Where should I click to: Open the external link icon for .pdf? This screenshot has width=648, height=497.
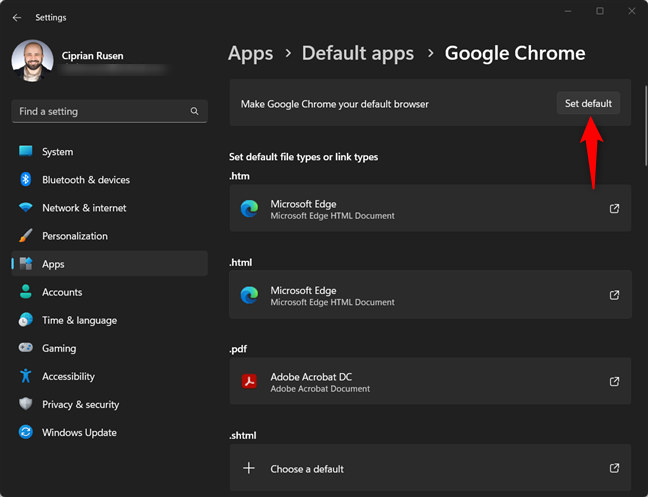click(615, 381)
